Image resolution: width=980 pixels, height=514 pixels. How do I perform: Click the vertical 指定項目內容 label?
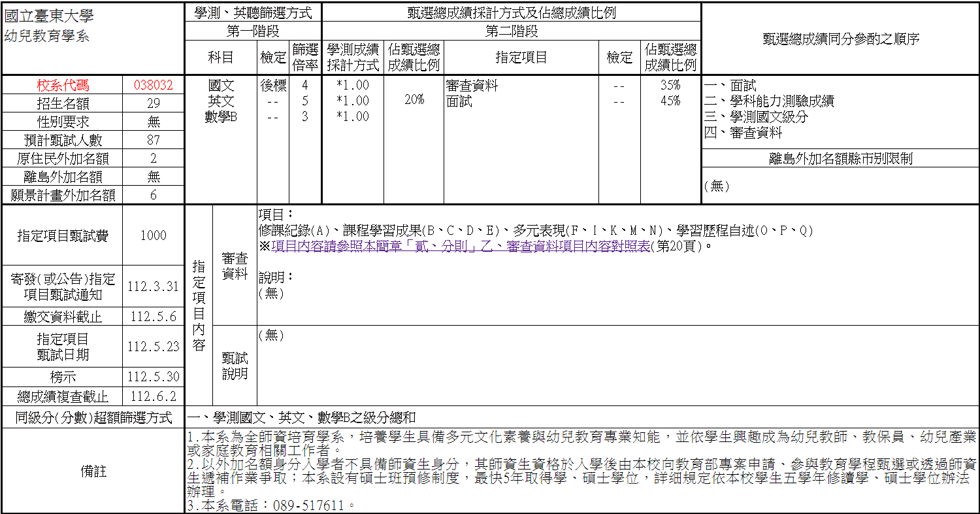coord(199,305)
